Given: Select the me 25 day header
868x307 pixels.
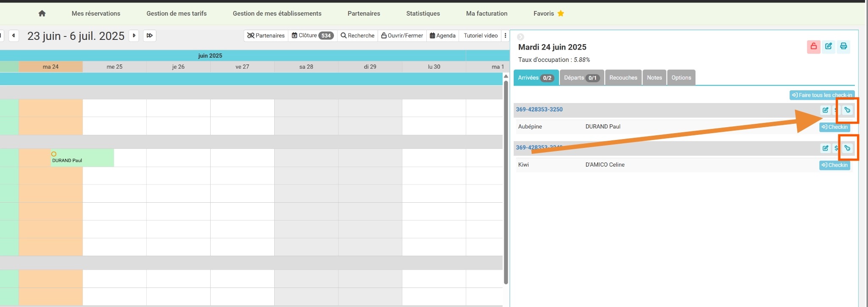Looking at the screenshot, I should coord(114,67).
